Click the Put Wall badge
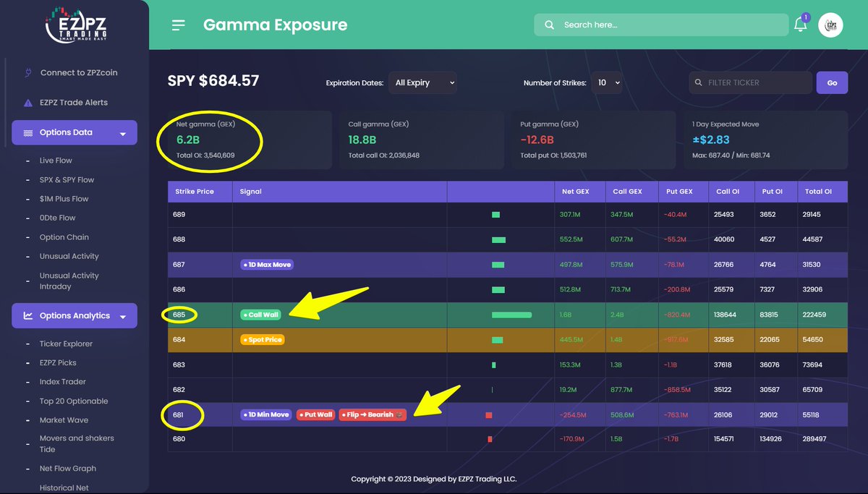The height and width of the screenshot is (494, 868). click(x=315, y=414)
